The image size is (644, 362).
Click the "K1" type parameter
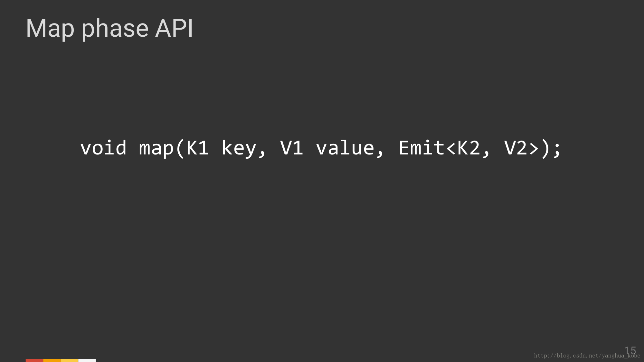click(198, 148)
